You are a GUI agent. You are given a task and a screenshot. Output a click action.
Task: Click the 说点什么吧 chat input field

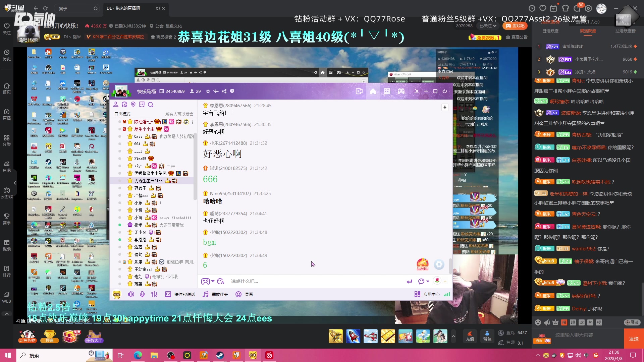click(315, 281)
